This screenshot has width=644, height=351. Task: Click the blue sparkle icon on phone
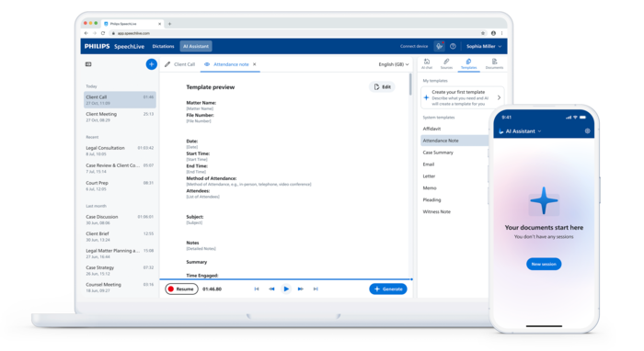(x=544, y=201)
